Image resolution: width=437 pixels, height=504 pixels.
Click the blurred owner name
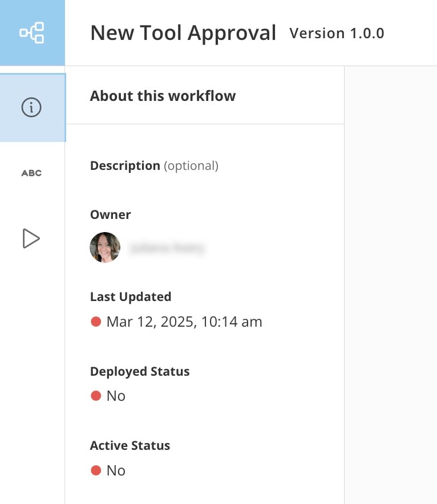pyautogui.click(x=167, y=248)
